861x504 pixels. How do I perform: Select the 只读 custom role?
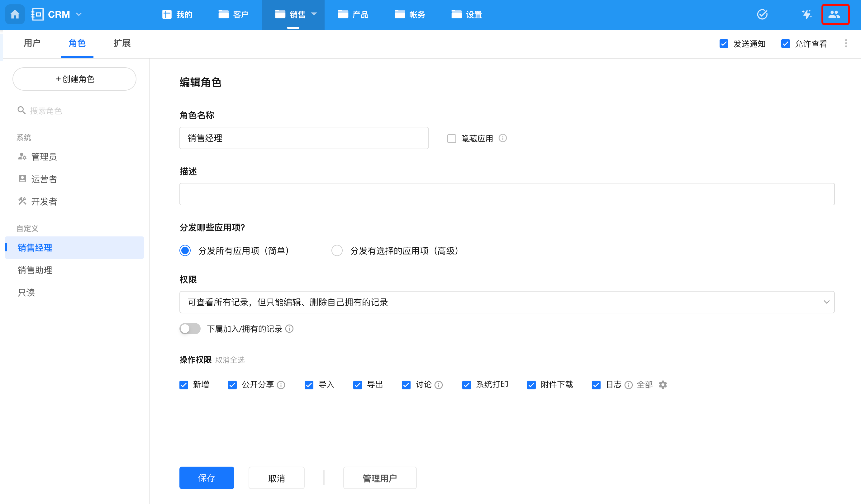[x=74, y=292]
